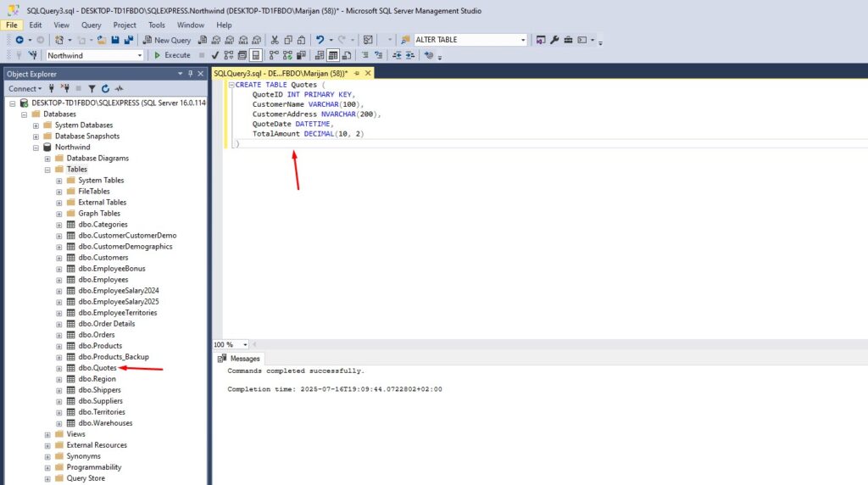The width and height of the screenshot is (868, 485).
Task: Click the Save All icon
Action: [129, 40]
